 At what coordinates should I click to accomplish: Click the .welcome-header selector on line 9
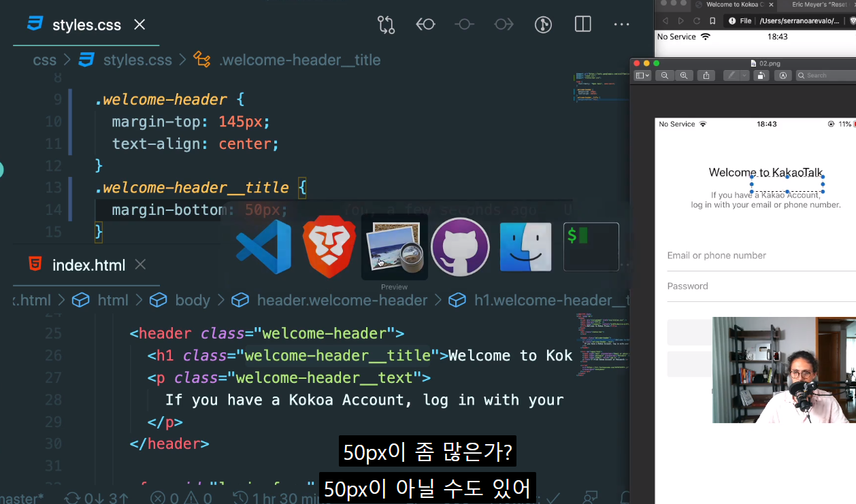161,99
